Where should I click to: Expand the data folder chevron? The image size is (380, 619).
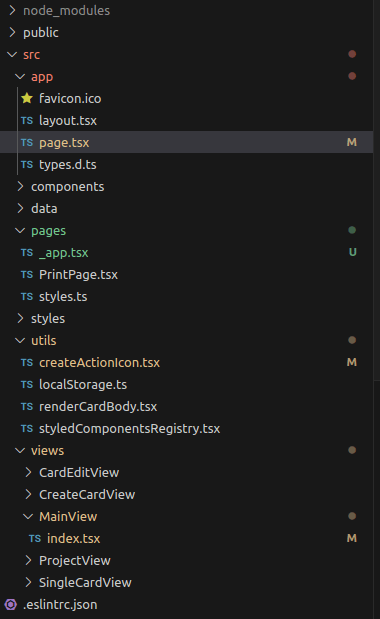[x=20, y=208]
